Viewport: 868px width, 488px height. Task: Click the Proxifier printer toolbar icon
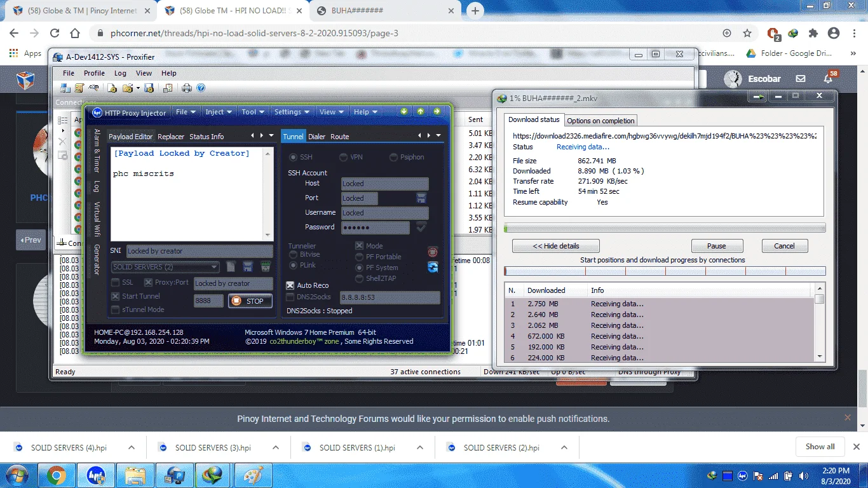[x=187, y=88]
